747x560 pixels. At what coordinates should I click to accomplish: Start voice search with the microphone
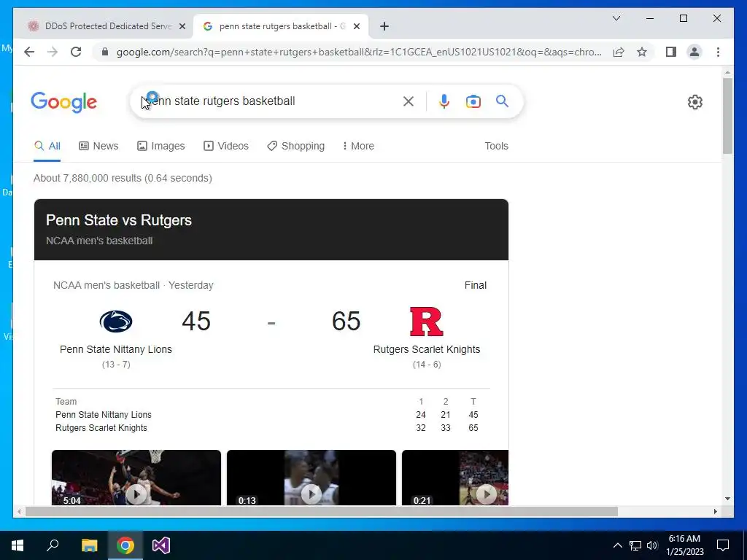pos(444,101)
